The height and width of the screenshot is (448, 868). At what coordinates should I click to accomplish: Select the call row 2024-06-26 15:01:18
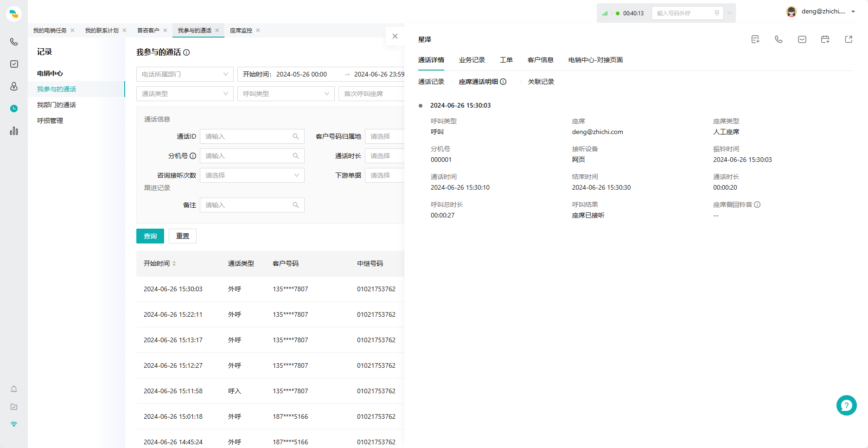coord(270,416)
